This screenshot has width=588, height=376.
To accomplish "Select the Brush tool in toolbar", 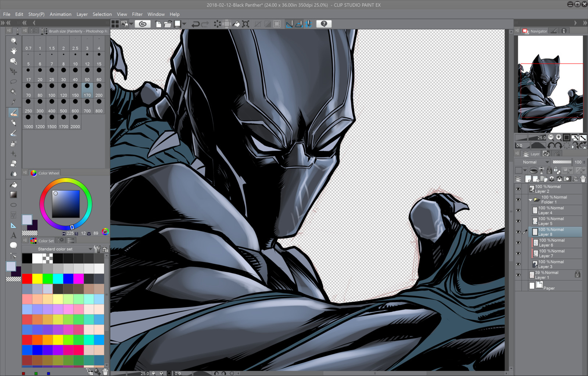I will point(14,112).
